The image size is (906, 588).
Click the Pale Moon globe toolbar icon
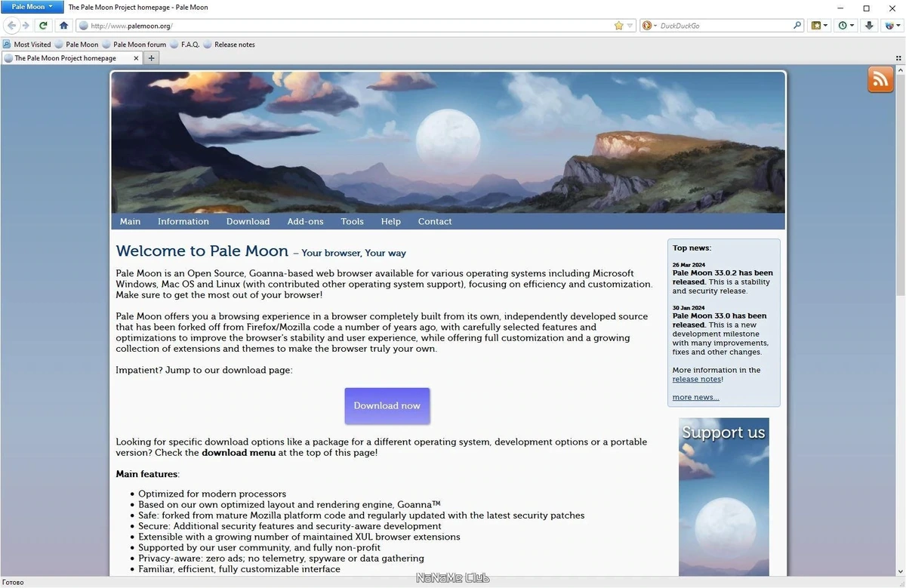pos(893,26)
